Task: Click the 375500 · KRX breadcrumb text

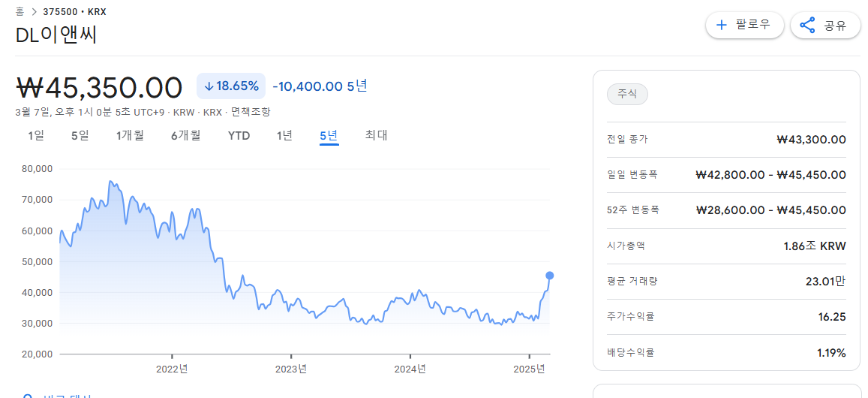Action: pos(75,11)
